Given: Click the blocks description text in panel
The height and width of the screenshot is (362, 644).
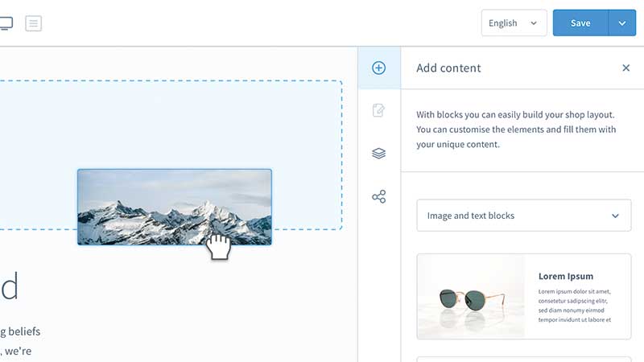Looking at the screenshot, I should (516, 130).
